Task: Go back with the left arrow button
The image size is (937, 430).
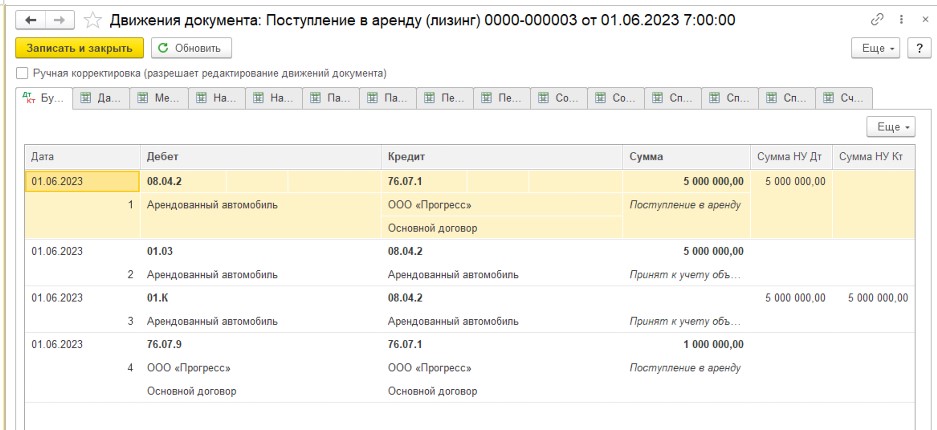Action: [x=30, y=20]
